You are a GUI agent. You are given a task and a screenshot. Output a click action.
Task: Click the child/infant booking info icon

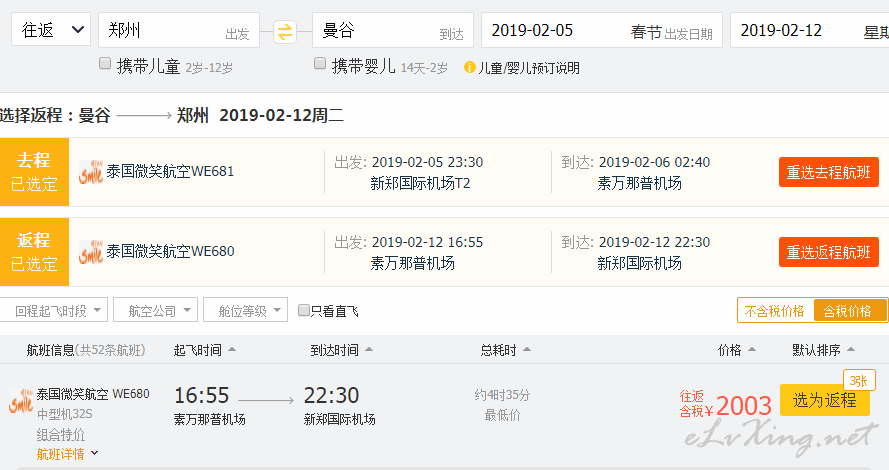pyautogui.click(x=469, y=67)
